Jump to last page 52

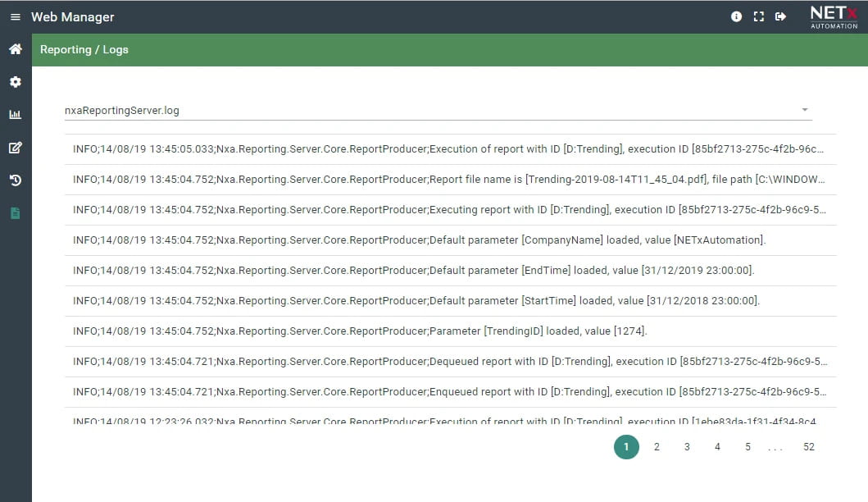(x=809, y=447)
